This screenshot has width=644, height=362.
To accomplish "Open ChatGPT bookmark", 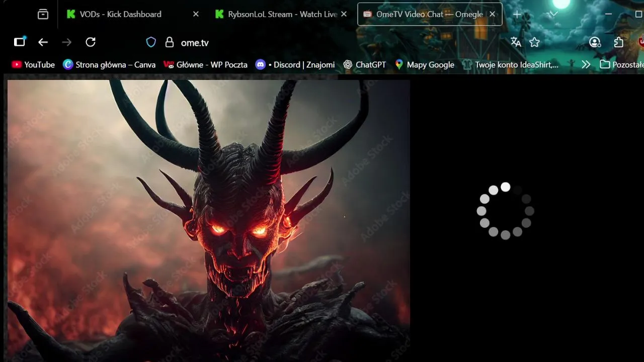I will [365, 64].
